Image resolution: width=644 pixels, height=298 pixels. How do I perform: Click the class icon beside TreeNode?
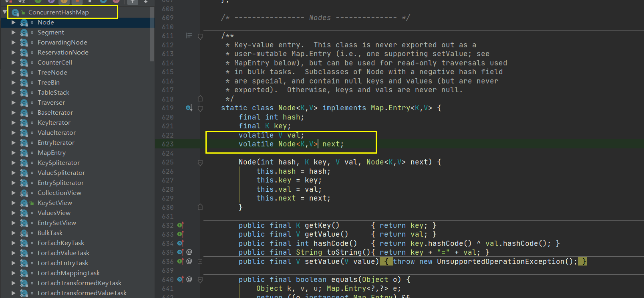click(24, 73)
